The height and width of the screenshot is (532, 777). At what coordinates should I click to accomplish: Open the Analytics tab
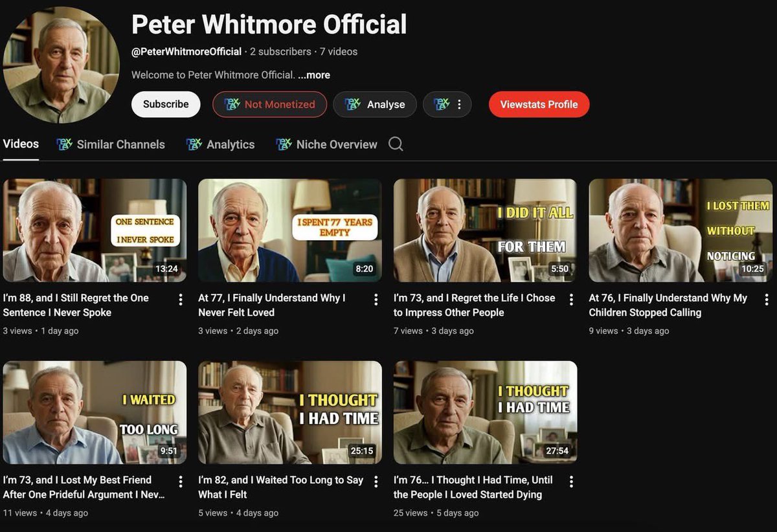coord(220,144)
